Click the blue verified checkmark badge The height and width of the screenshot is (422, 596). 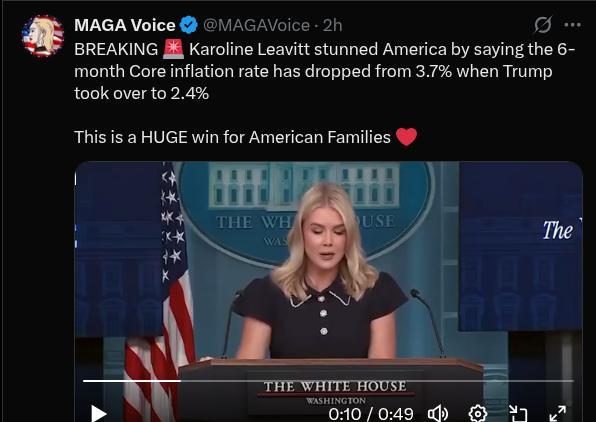click(189, 25)
